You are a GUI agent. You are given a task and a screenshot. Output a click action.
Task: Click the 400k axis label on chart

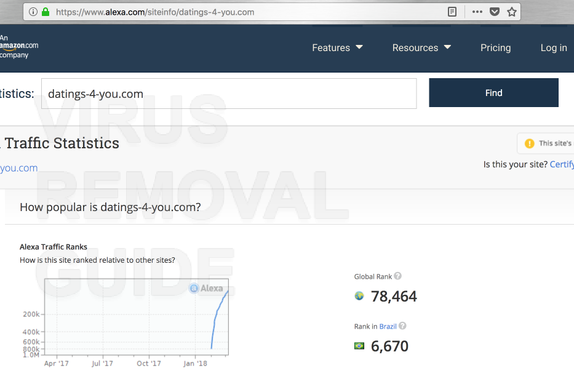31,332
